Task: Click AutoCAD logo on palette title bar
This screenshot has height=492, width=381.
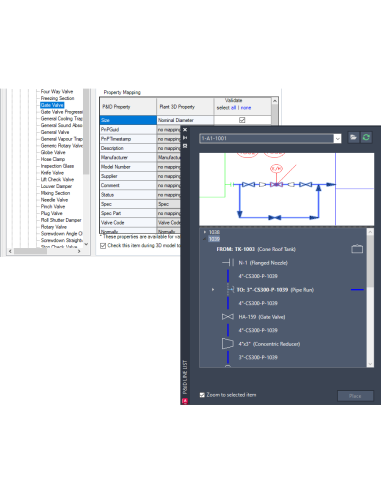Action: [x=185, y=401]
